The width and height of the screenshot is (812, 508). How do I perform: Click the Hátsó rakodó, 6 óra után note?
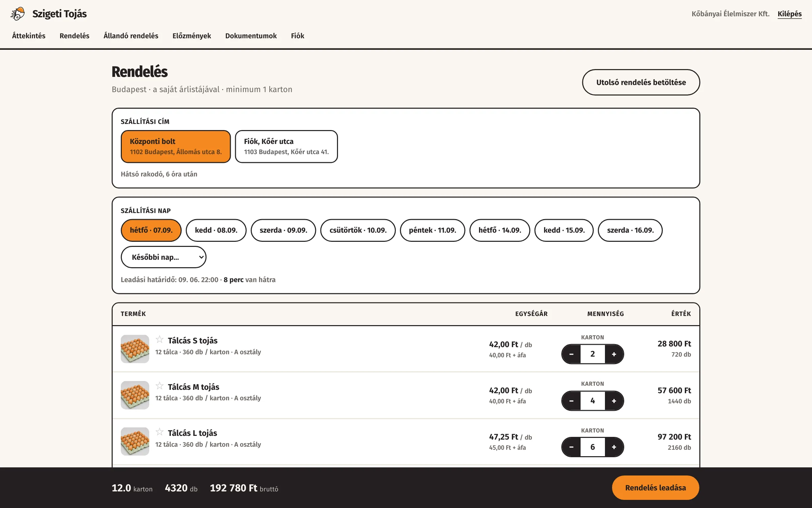pyautogui.click(x=159, y=174)
